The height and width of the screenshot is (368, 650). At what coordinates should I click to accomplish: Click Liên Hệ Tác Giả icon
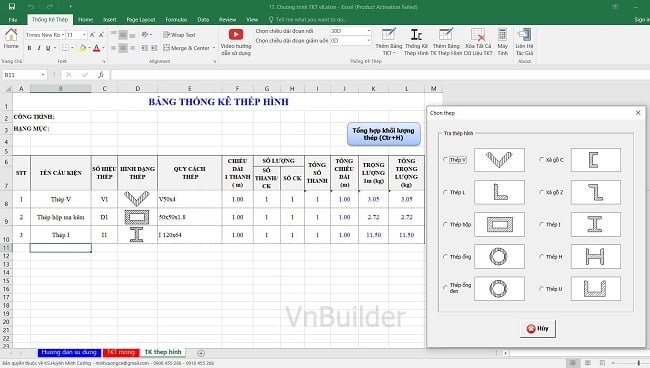point(524,35)
